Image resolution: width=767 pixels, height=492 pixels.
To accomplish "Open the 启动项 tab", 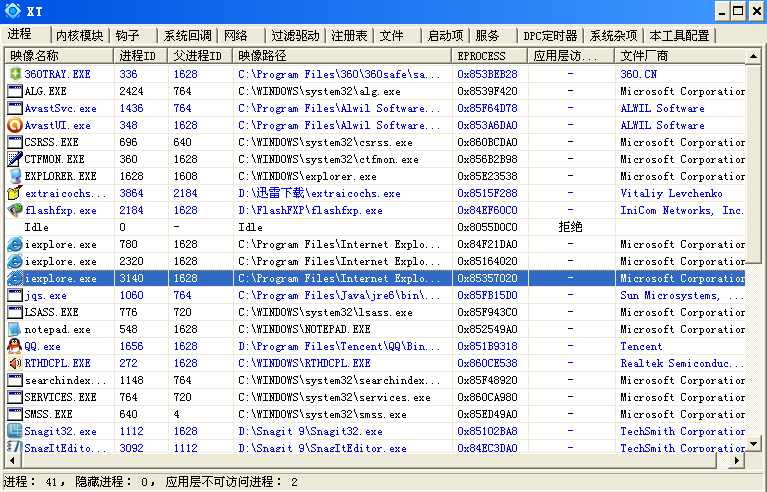I will [445, 36].
